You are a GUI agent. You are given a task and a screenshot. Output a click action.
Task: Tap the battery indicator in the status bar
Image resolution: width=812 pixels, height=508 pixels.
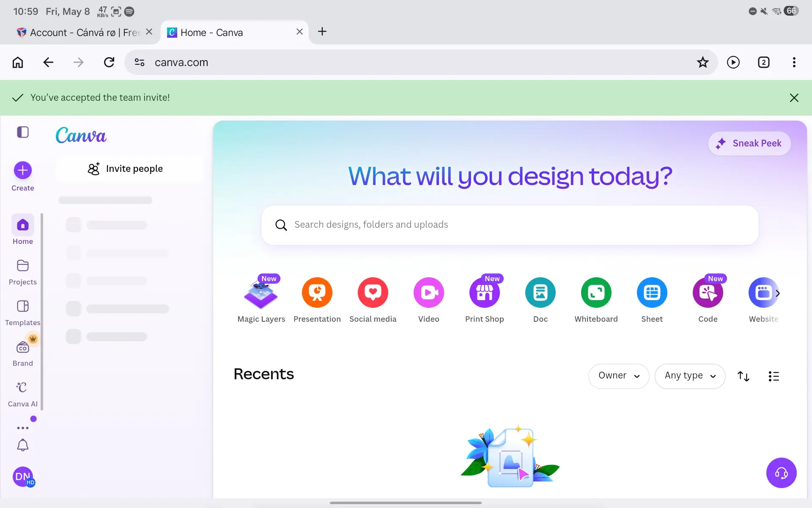791,11
